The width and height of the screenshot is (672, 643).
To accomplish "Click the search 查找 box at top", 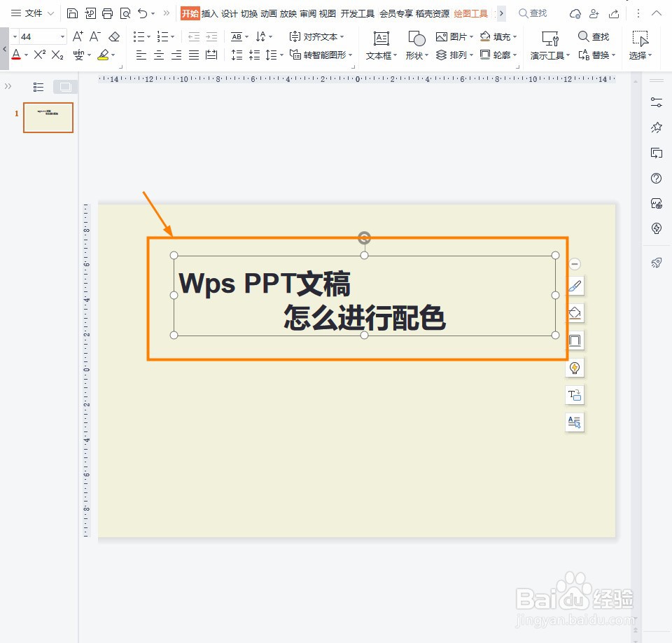I will point(533,13).
